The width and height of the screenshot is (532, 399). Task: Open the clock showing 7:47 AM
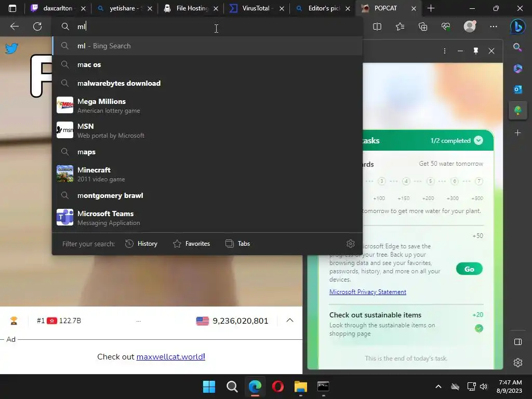[510, 387]
